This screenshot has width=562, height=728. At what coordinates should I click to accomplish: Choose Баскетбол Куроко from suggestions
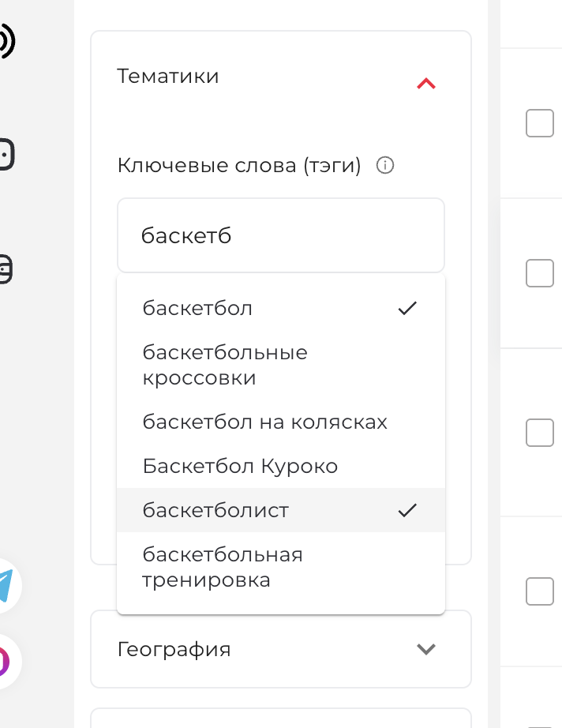tap(281, 466)
